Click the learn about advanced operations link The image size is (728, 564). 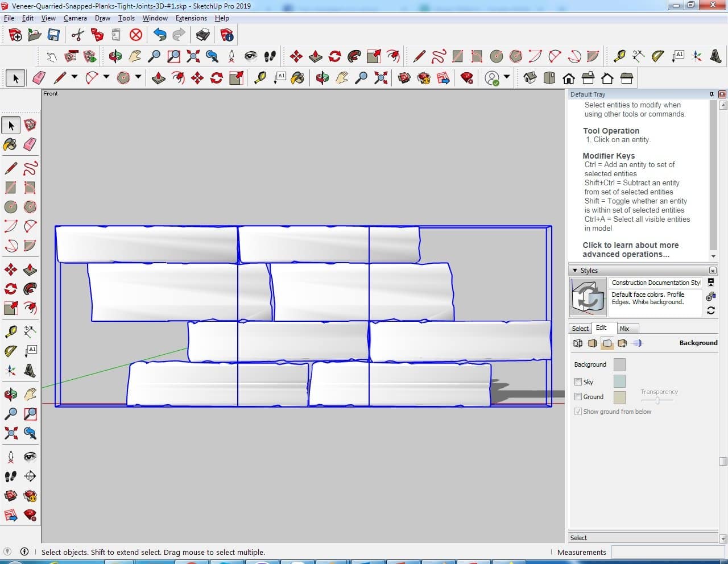coord(630,250)
